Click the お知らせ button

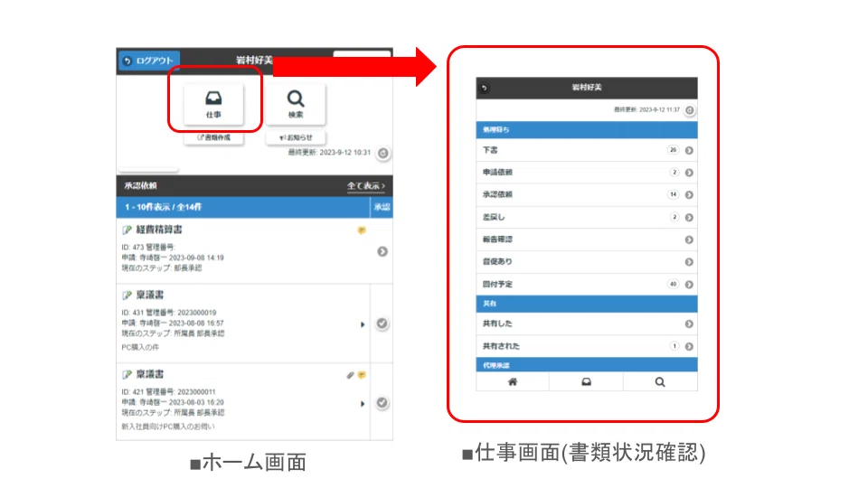coord(296,137)
